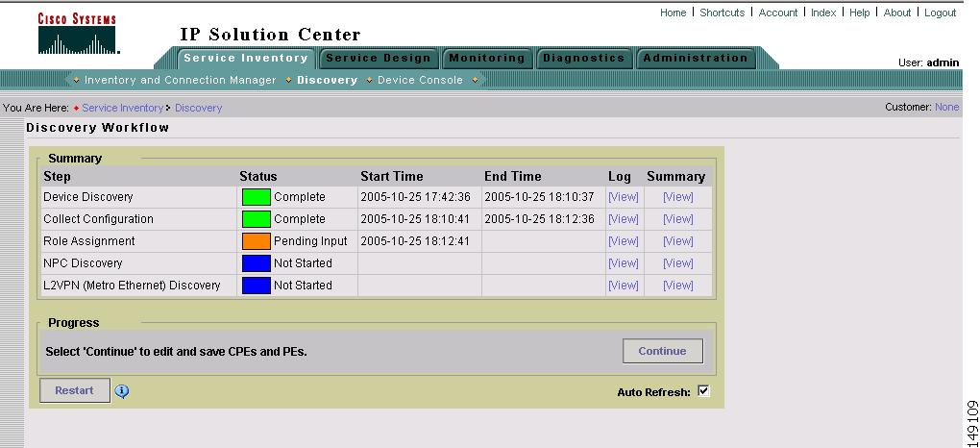Click Discovery in the breadcrumb
Image resolution: width=980 pixels, height=448 pixels.
click(198, 108)
